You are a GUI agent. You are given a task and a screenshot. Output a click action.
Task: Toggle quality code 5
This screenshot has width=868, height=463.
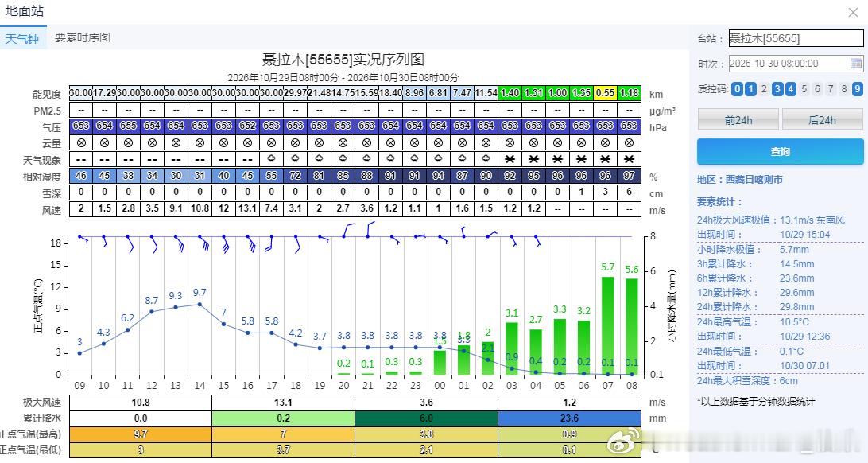point(804,88)
